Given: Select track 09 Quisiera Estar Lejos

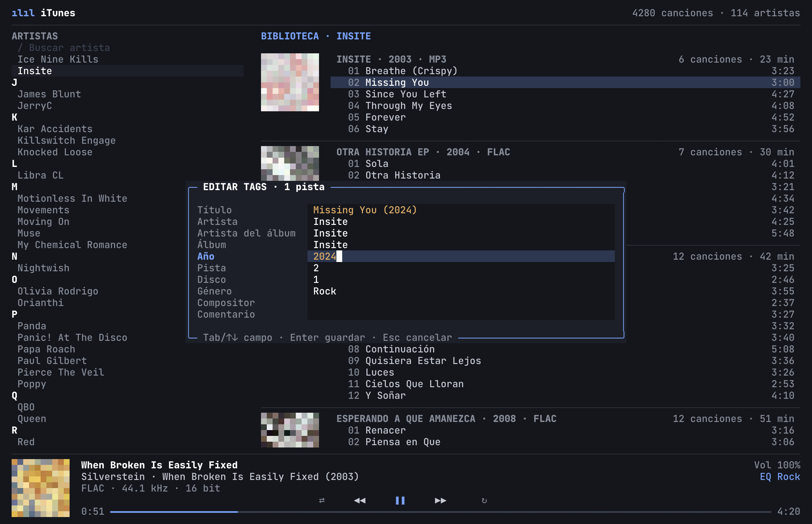Looking at the screenshot, I should point(565,361).
